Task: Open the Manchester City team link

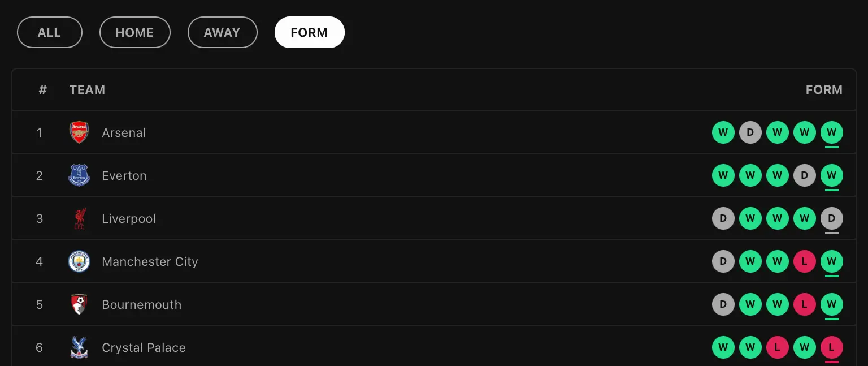Action: [150, 261]
